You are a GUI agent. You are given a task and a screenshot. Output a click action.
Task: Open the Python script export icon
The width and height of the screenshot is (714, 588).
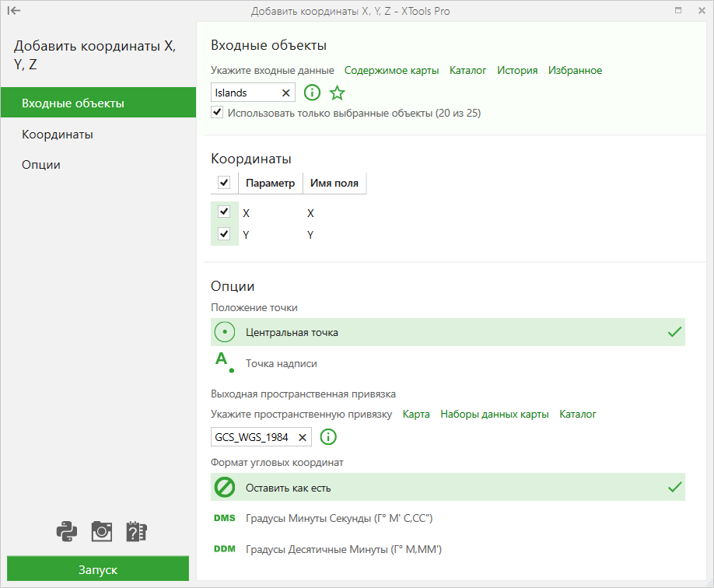(67, 531)
